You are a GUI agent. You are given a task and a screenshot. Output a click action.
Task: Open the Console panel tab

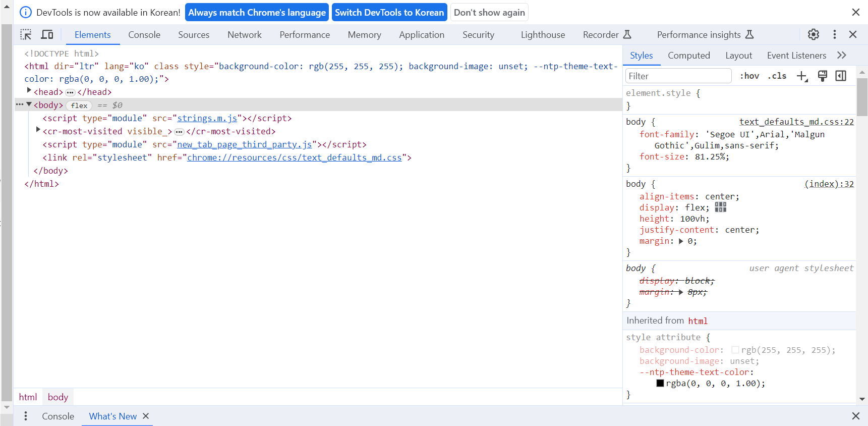coord(144,34)
